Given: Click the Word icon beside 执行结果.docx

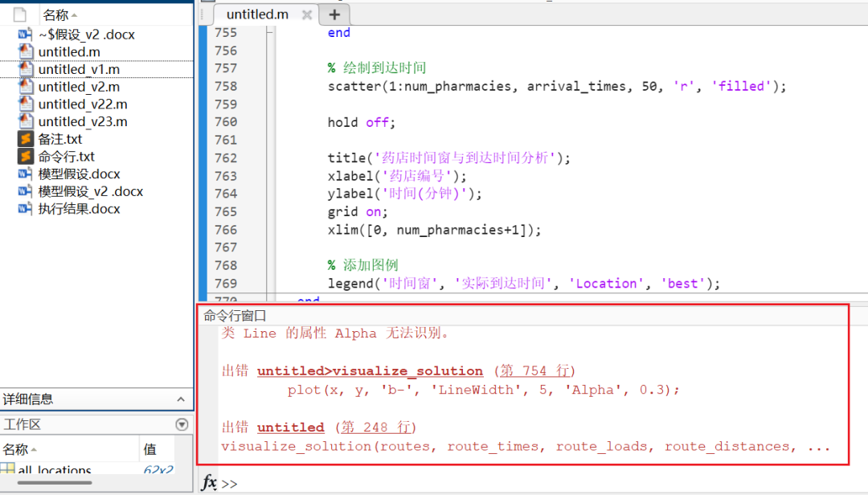Looking at the screenshot, I should pyautogui.click(x=25, y=209).
